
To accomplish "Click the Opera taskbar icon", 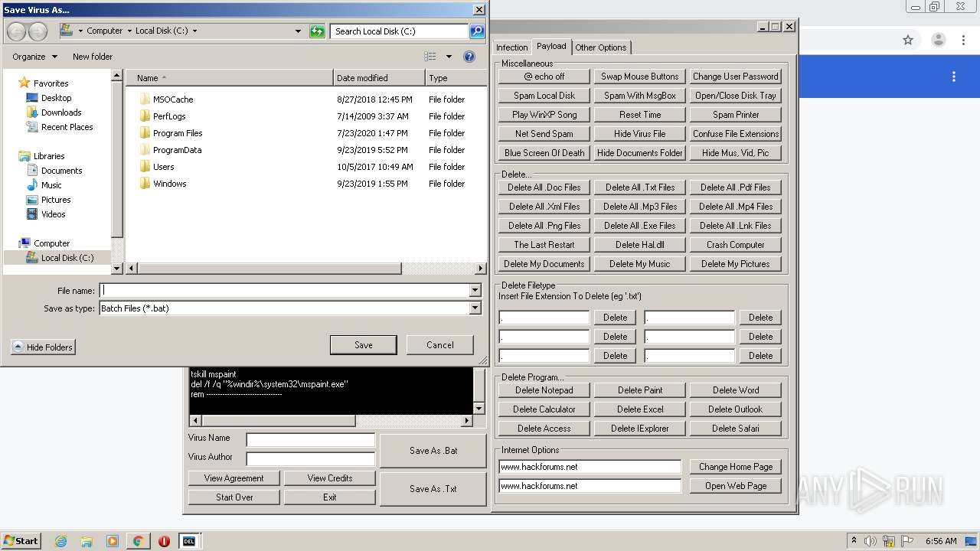I will coord(164,541).
